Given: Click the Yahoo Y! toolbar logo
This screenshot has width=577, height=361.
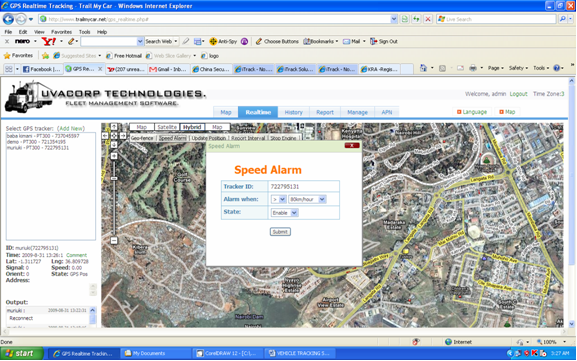Looking at the screenshot, I should tap(49, 41).
